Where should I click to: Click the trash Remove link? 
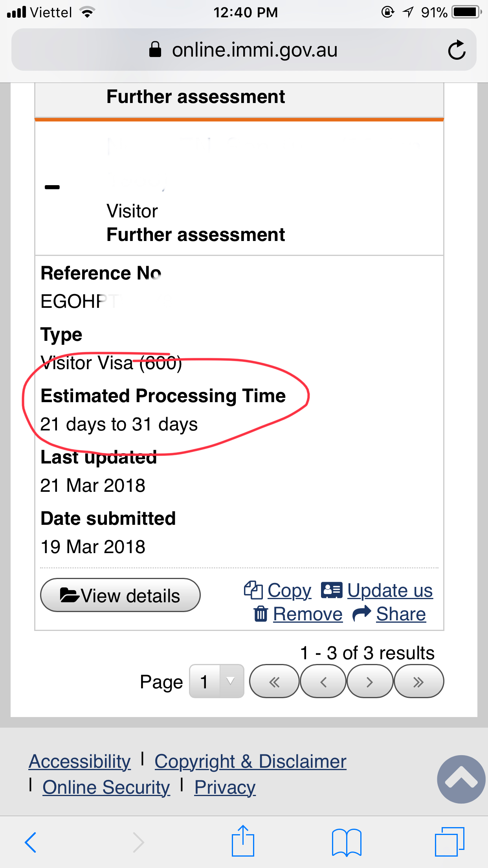coord(298,614)
